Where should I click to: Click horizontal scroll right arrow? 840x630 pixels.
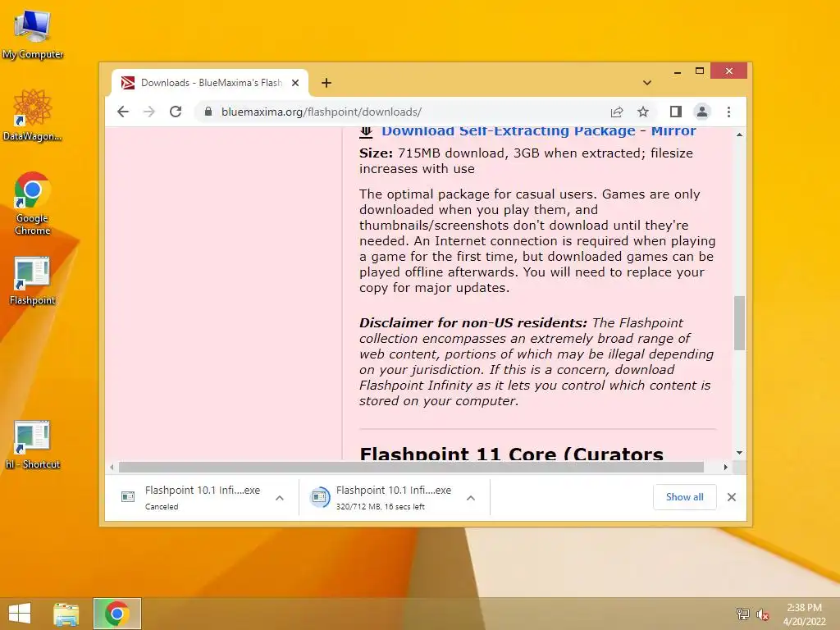point(725,467)
